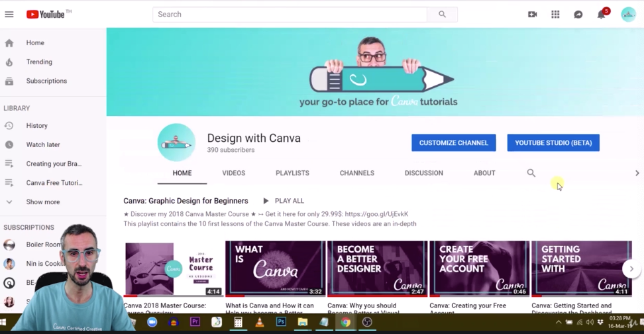The height and width of the screenshot is (334, 644).
Task: Click in the Search input field
Action: click(290, 15)
